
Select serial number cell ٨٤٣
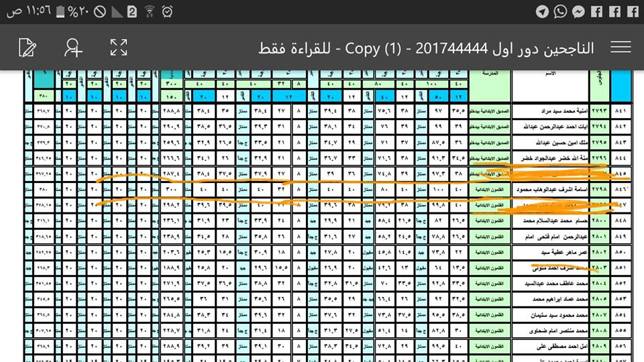621,141
